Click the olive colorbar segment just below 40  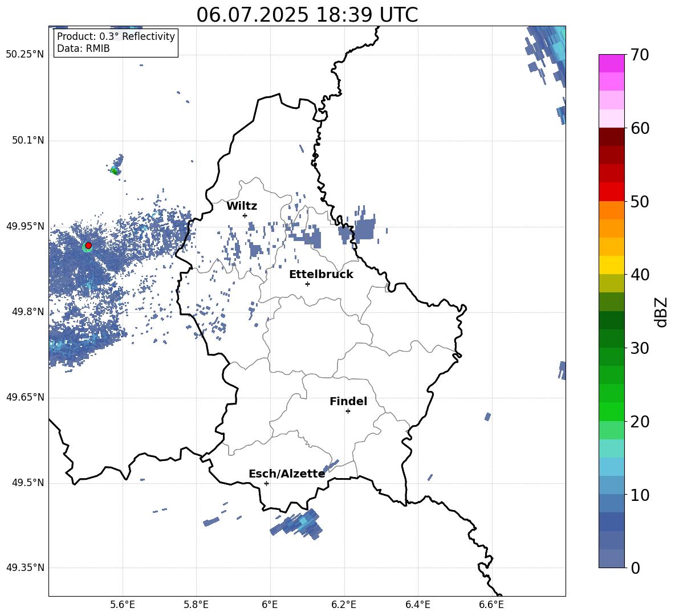611,283
